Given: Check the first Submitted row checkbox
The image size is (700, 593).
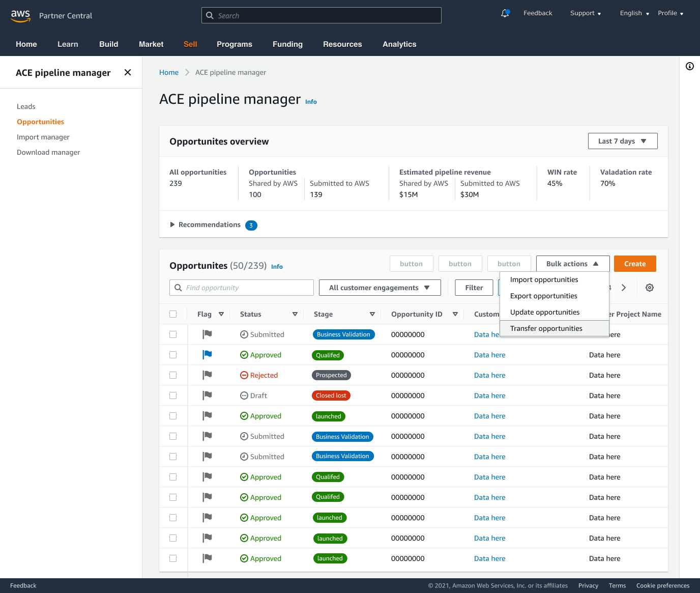Looking at the screenshot, I should pyautogui.click(x=173, y=334).
